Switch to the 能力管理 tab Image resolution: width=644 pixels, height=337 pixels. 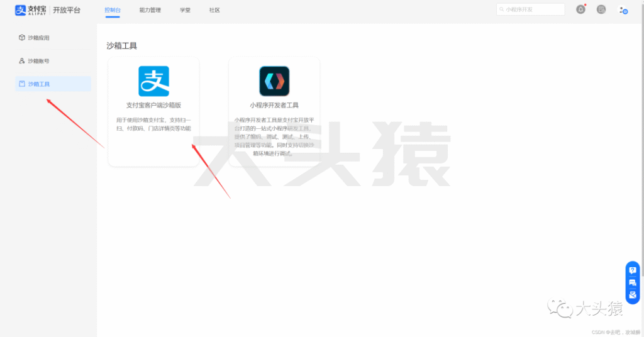150,10
